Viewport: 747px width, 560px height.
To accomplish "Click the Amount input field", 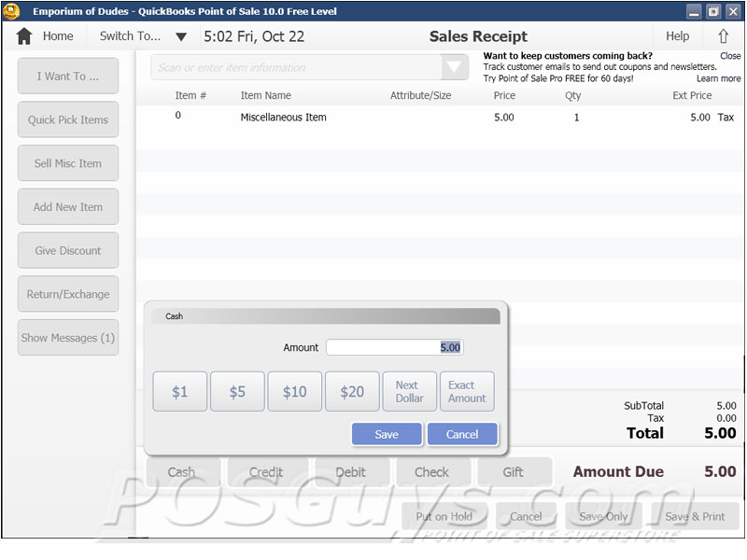I will (394, 347).
